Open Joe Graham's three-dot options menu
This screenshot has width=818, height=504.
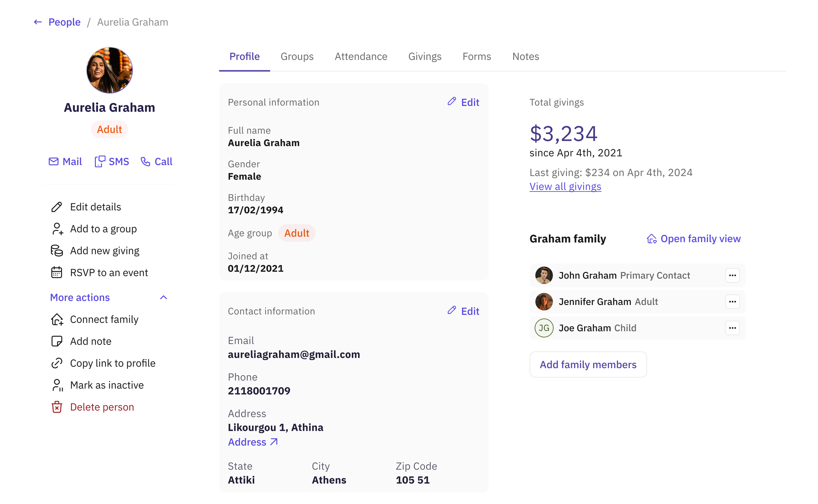click(x=732, y=328)
